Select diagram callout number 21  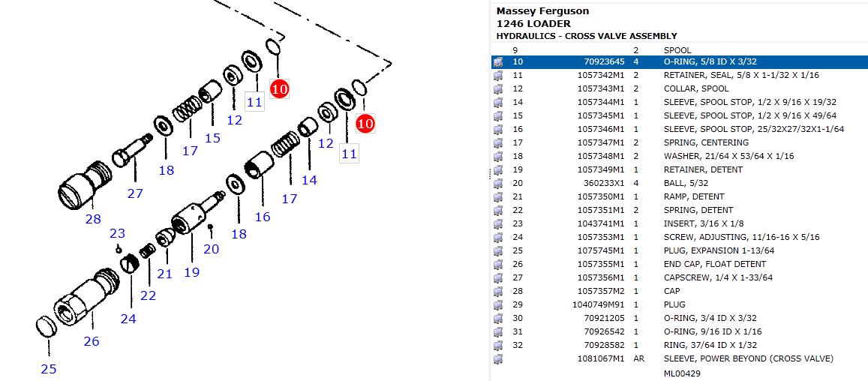click(x=165, y=273)
